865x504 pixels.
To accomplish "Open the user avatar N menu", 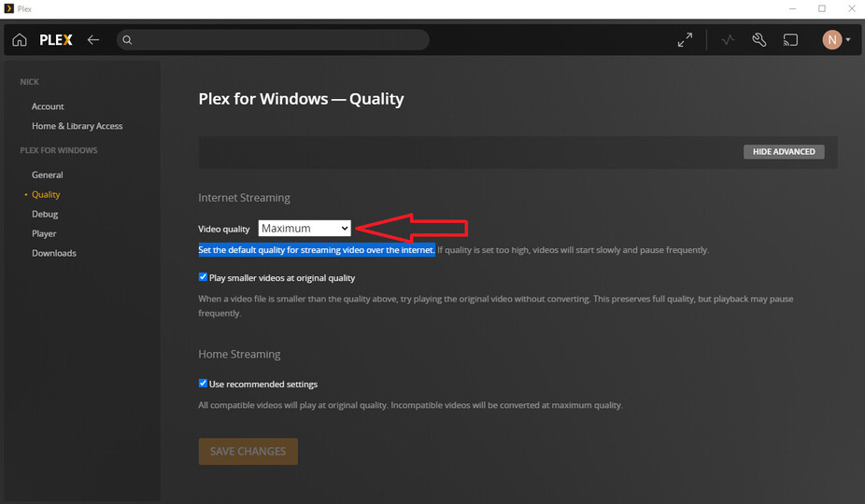I will coord(836,40).
